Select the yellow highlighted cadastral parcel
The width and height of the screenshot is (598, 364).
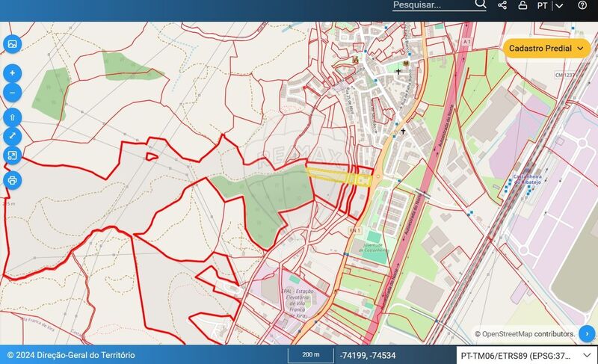pos(339,177)
